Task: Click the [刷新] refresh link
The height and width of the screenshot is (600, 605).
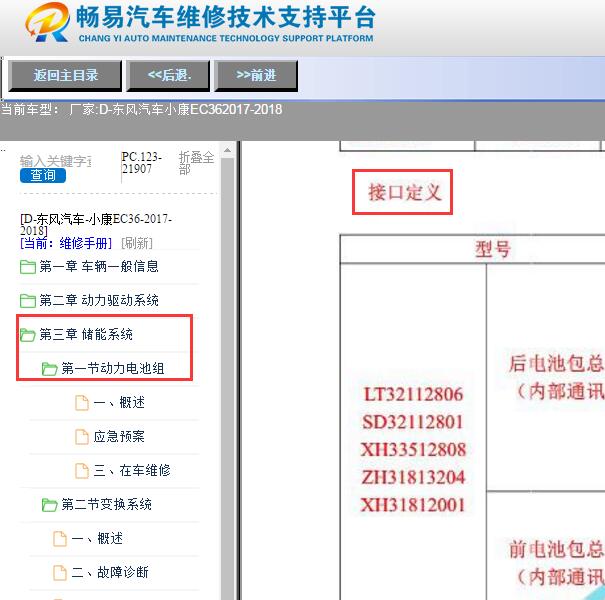Action: [137, 243]
